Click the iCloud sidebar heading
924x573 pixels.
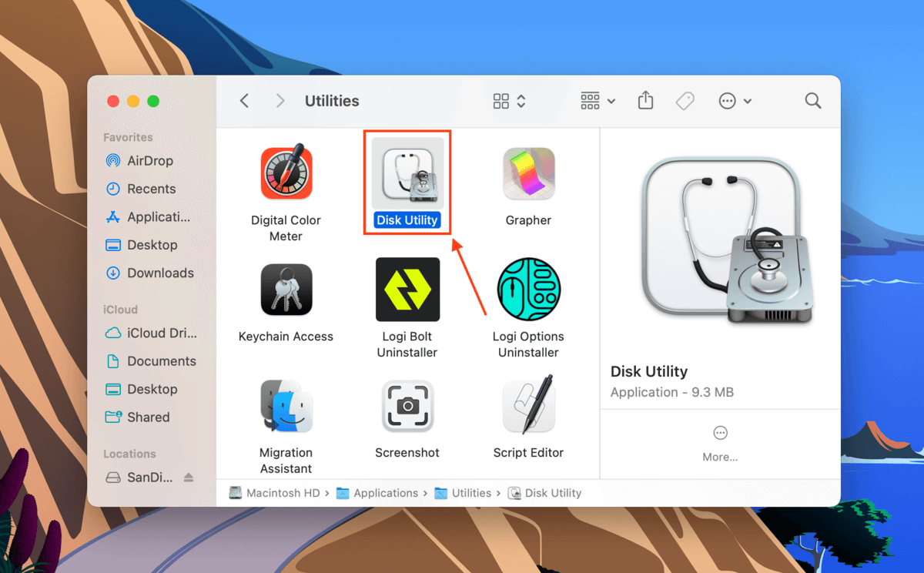[120, 310]
